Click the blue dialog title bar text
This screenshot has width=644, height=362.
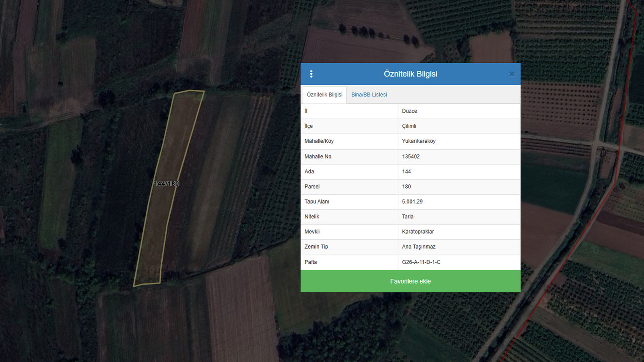[x=410, y=74]
